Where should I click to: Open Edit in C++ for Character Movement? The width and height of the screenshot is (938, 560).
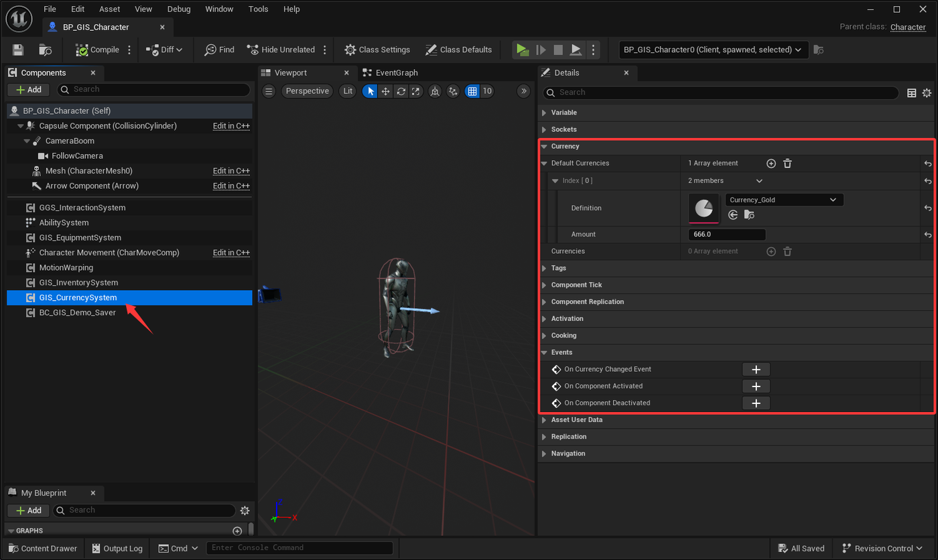[231, 253]
